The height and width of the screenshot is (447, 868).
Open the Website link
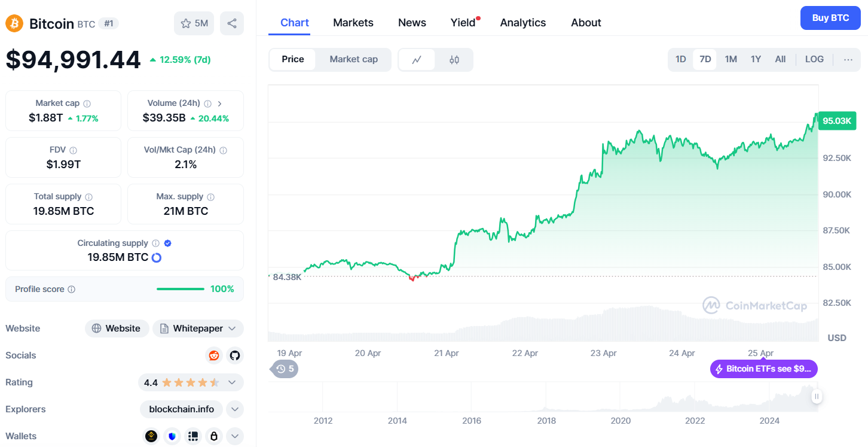click(117, 329)
